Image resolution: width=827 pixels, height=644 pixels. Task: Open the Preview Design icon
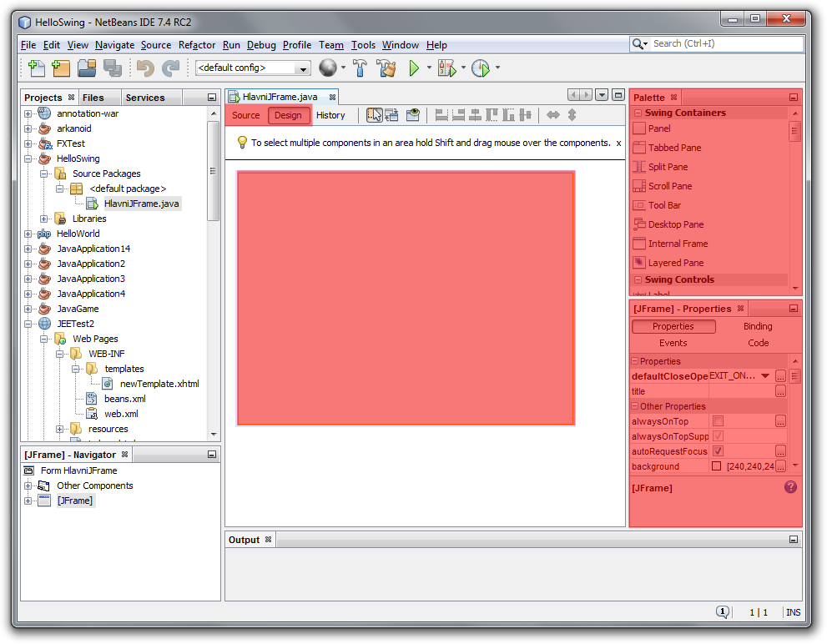tap(412, 114)
